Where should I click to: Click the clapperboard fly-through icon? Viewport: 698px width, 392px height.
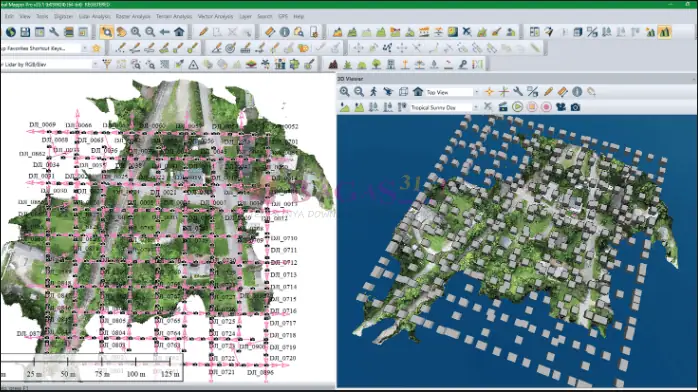(503, 107)
